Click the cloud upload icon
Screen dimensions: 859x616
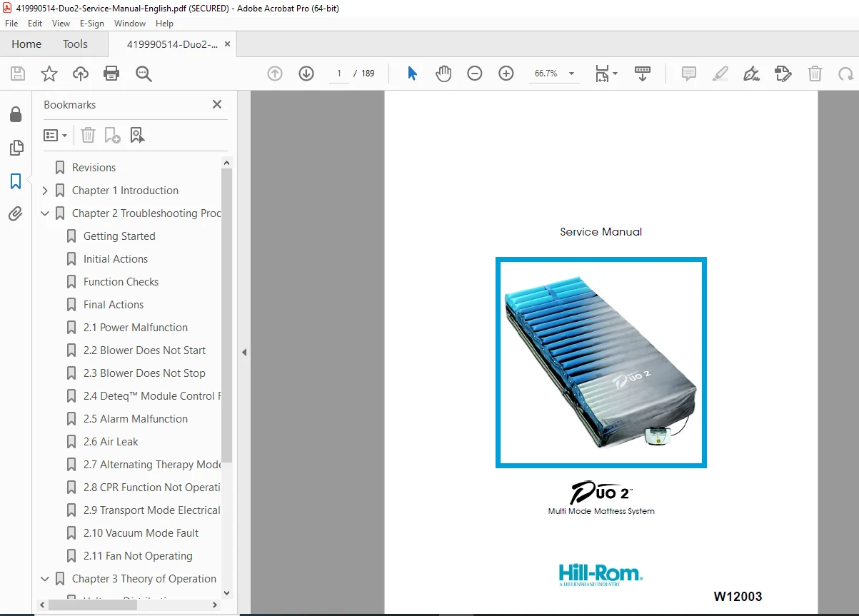click(81, 74)
